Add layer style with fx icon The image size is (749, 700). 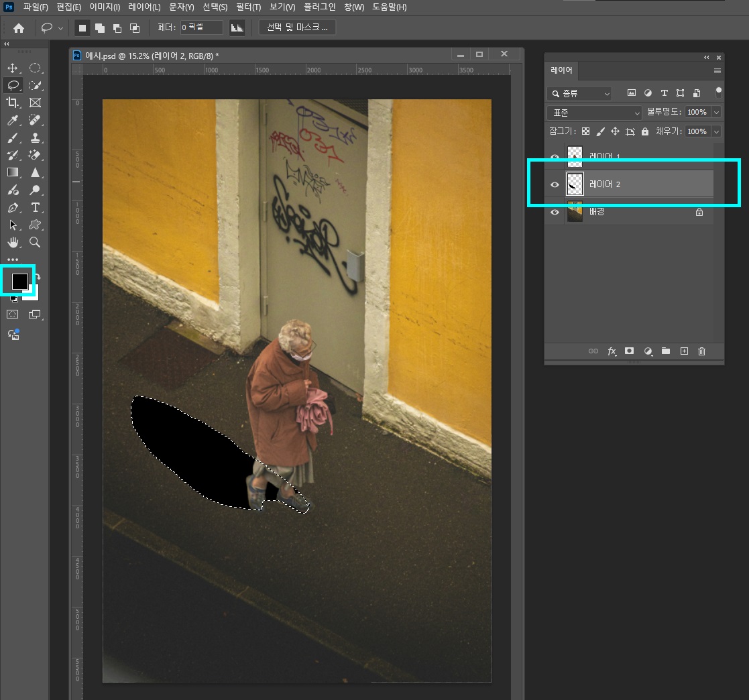click(x=612, y=351)
